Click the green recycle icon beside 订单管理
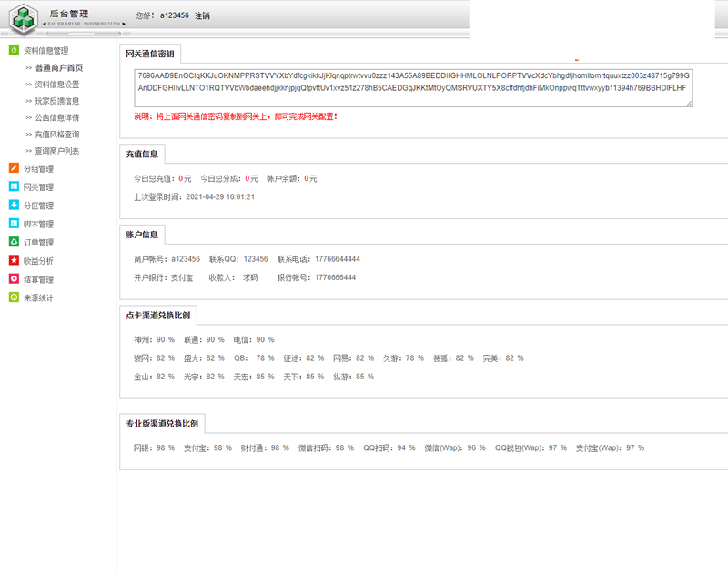The height and width of the screenshot is (573, 728). pyautogui.click(x=14, y=242)
